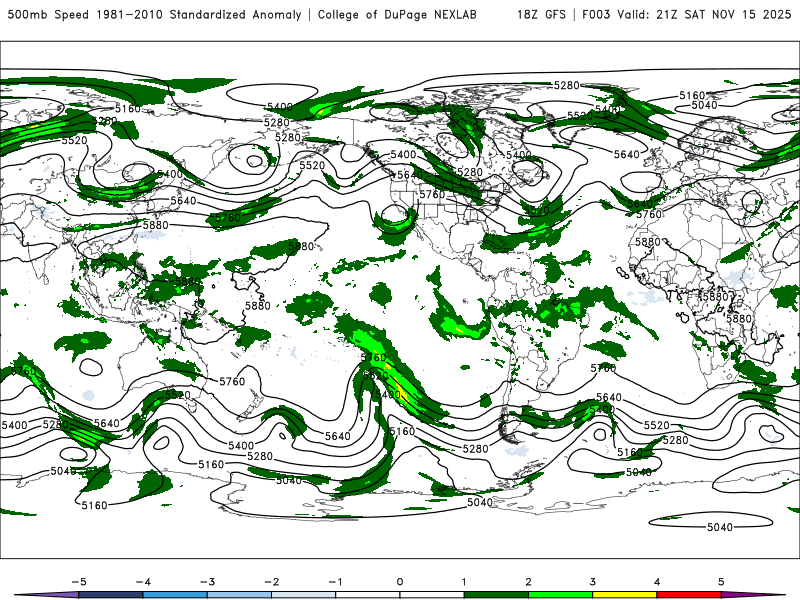The width and height of the screenshot is (800, 600).
Task: Click the bright green 2 to 3 colorbar segment
Action: [560, 595]
